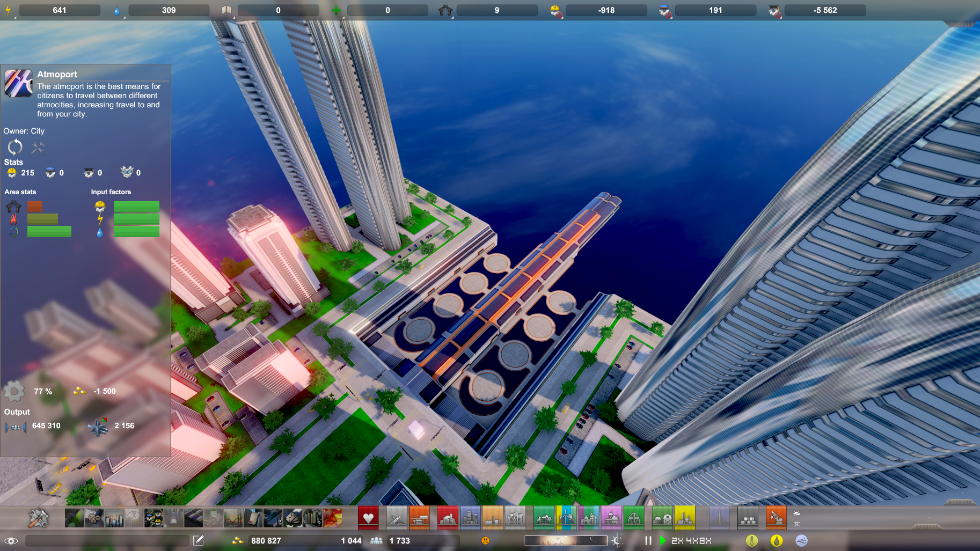Toggle the blue wind overlay button
The image size is (980, 551).
(801, 540)
